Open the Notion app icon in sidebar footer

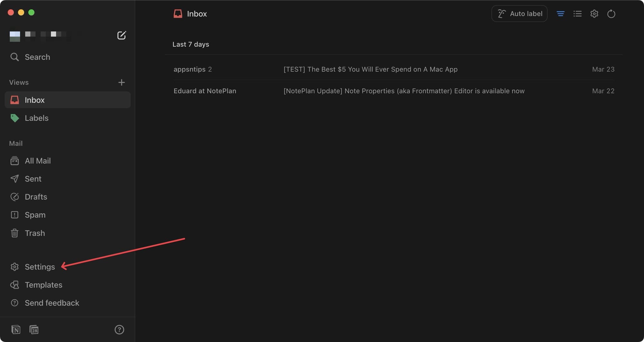coord(16,329)
